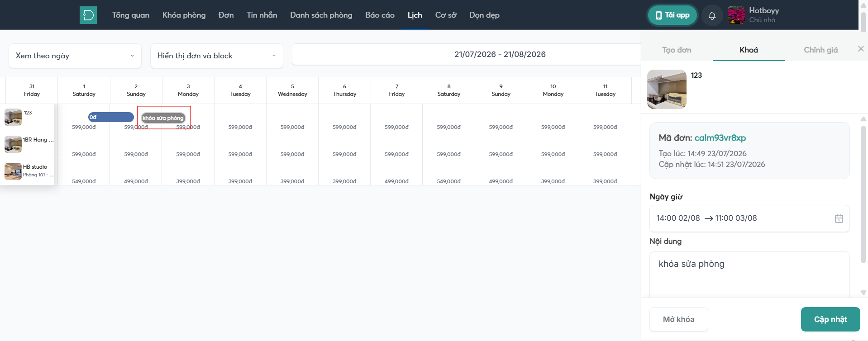This screenshot has width=868, height=341.
Task: Switch to the Tạo đơn tab
Action: pyautogui.click(x=677, y=50)
